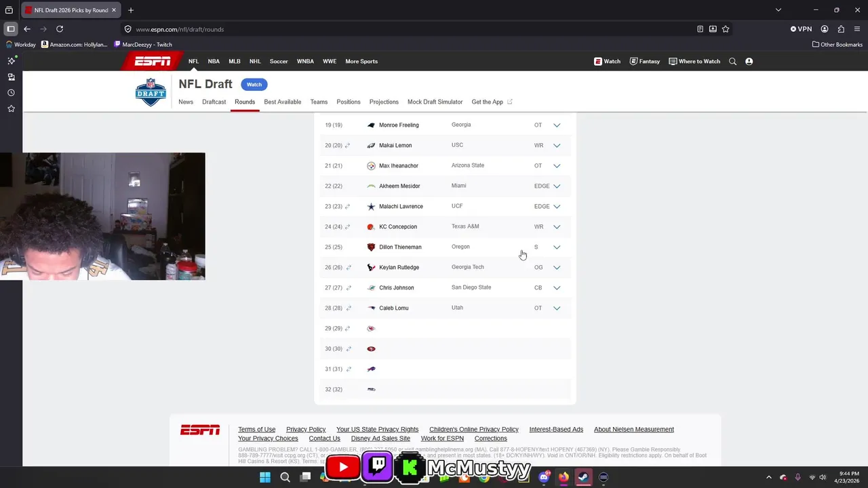Image resolution: width=868 pixels, height=488 pixels.
Task: Open ESPN user profile icon
Action: tap(749, 61)
